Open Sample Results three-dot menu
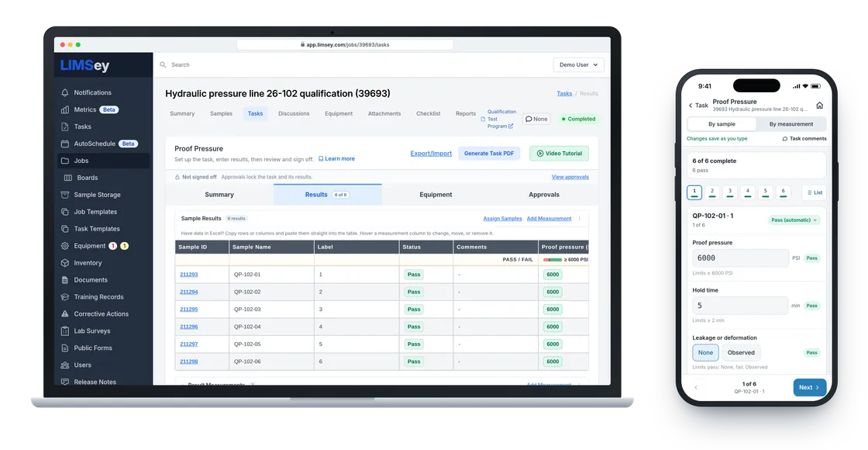 580,219
